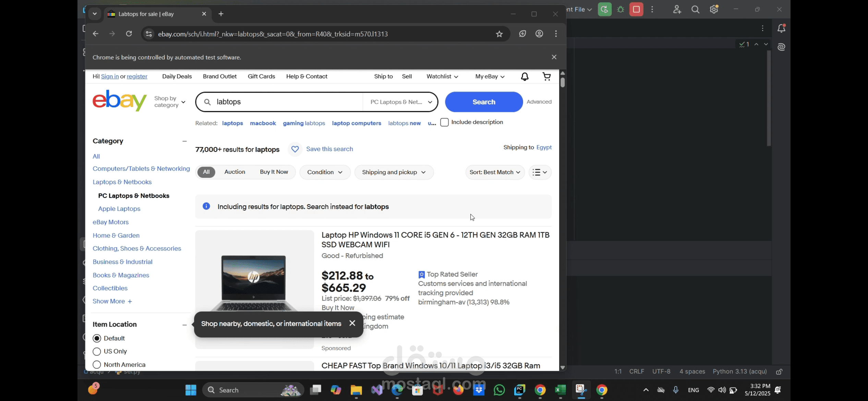Image resolution: width=868 pixels, height=401 pixels.
Task: Open WhatsApp from the taskbar
Action: click(499, 390)
